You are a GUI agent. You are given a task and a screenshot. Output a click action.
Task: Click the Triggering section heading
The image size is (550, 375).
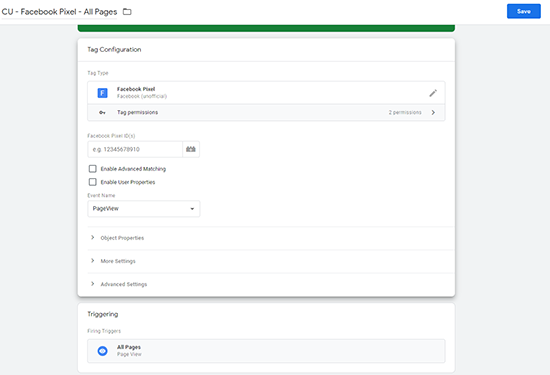click(x=103, y=314)
